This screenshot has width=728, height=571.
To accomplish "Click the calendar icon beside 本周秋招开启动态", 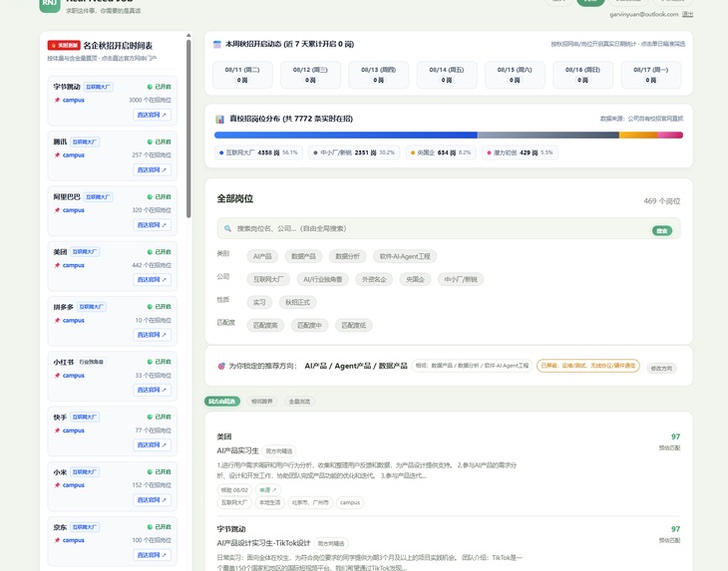I will pos(216,45).
